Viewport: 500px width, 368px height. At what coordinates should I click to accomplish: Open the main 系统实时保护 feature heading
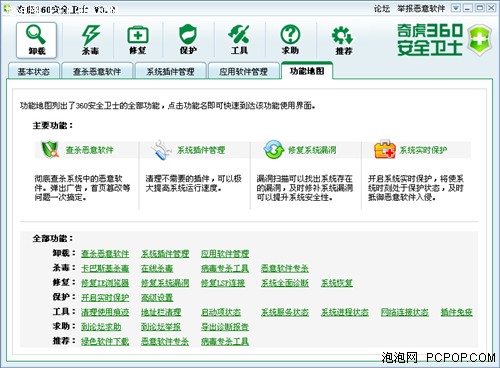[423, 150]
